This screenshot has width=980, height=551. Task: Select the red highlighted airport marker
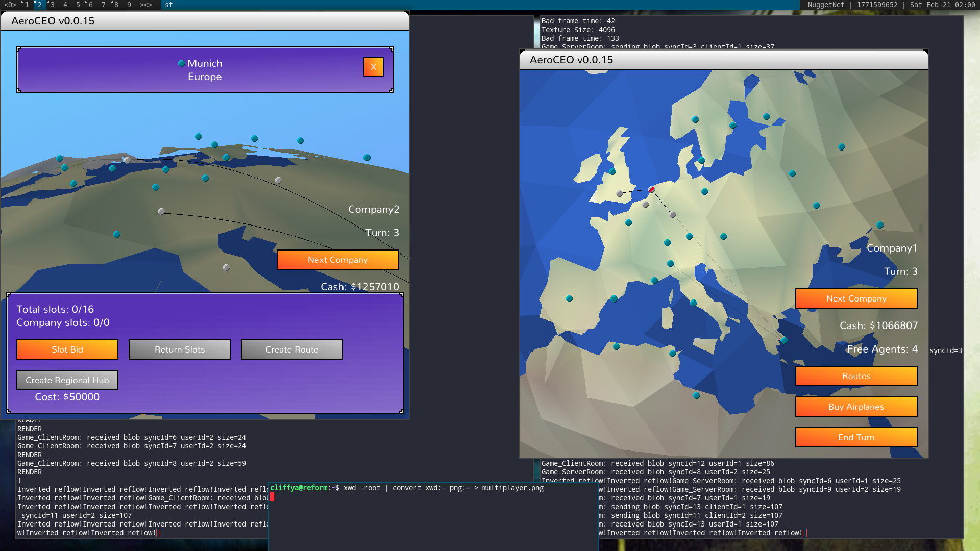click(652, 189)
